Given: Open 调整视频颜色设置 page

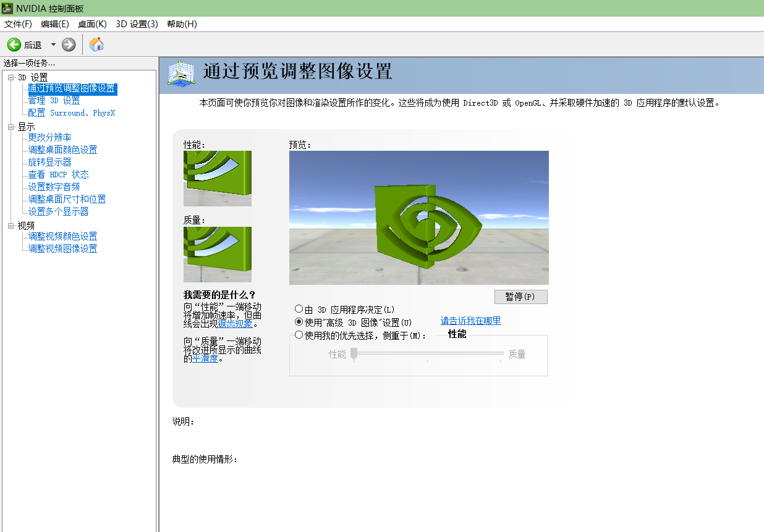Looking at the screenshot, I should [x=62, y=236].
